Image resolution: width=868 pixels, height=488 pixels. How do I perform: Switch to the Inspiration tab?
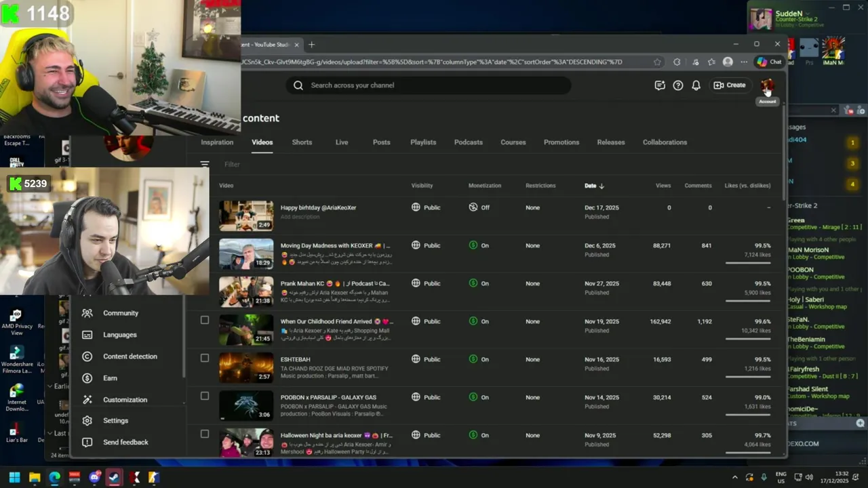pos(217,142)
